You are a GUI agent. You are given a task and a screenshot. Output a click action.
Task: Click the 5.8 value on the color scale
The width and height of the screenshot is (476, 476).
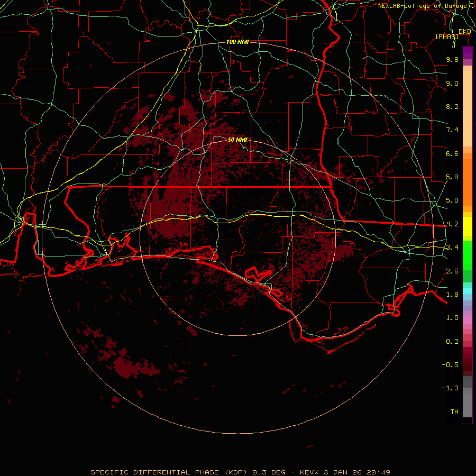click(452, 177)
